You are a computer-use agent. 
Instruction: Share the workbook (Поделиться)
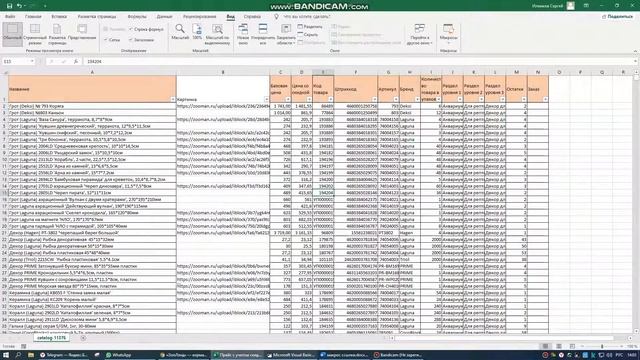617,17
